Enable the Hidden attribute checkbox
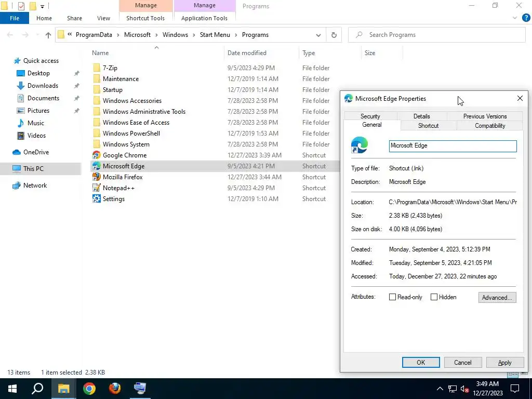Viewport: 532px width, 399px height. (x=434, y=297)
